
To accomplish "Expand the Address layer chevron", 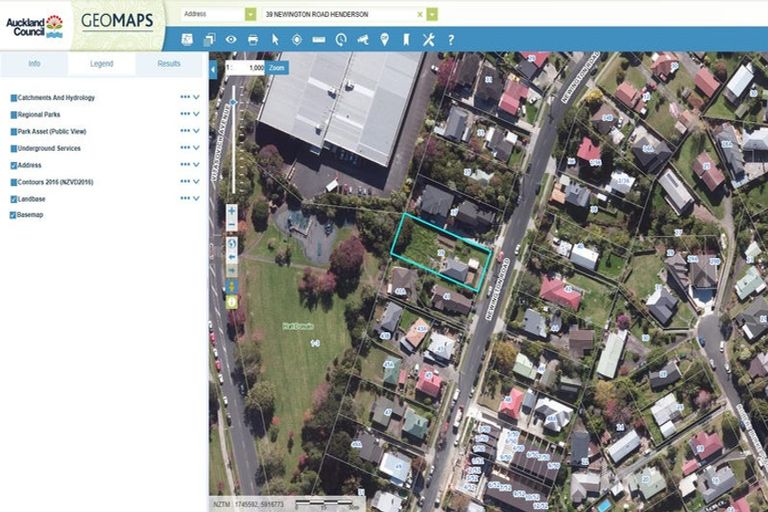I will (196, 165).
